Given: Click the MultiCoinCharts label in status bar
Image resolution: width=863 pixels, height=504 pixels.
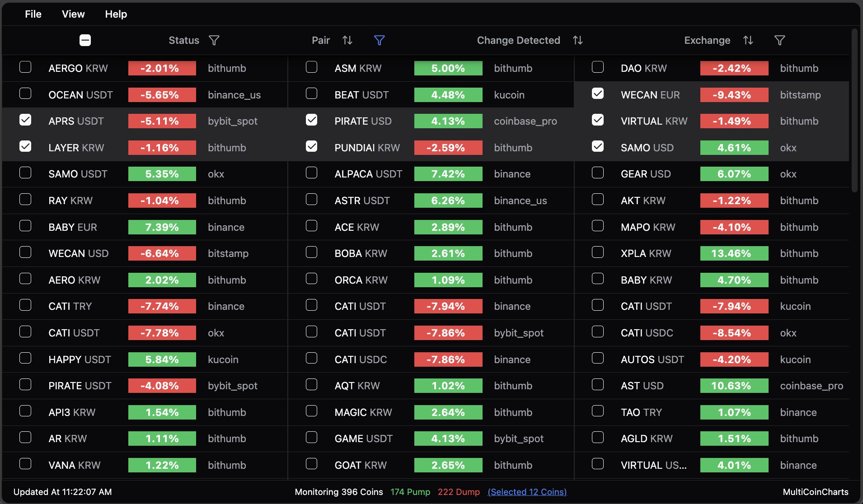Looking at the screenshot, I should 815,492.
